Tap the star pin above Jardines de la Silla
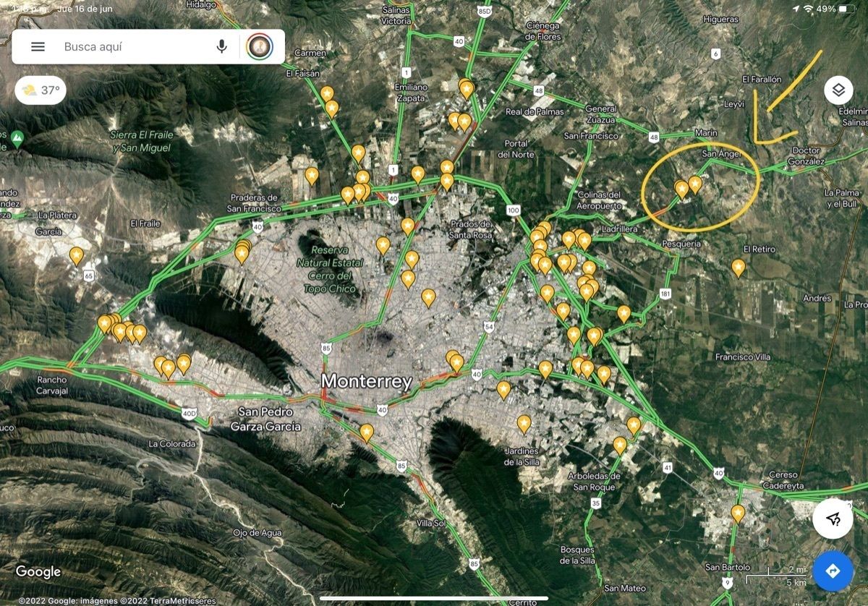Image resolution: width=868 pixels, height=606 pixels. [x=524, y=423]
